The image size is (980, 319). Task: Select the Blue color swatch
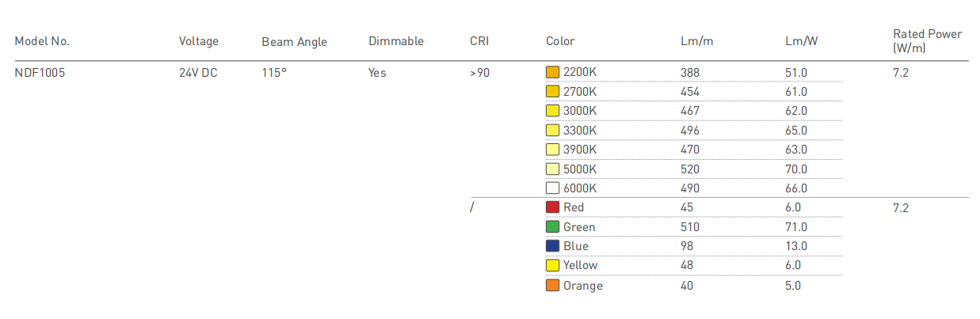[553, 246]
